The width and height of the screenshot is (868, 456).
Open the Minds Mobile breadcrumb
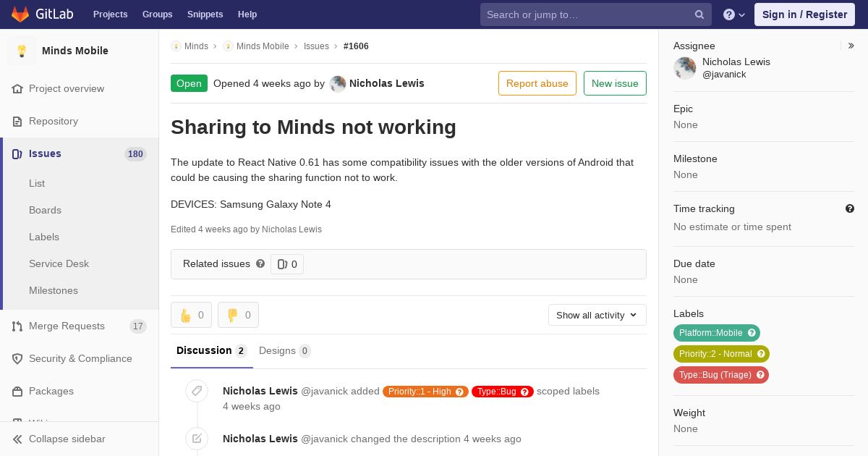pyautogui.click(x=263, y=46)
